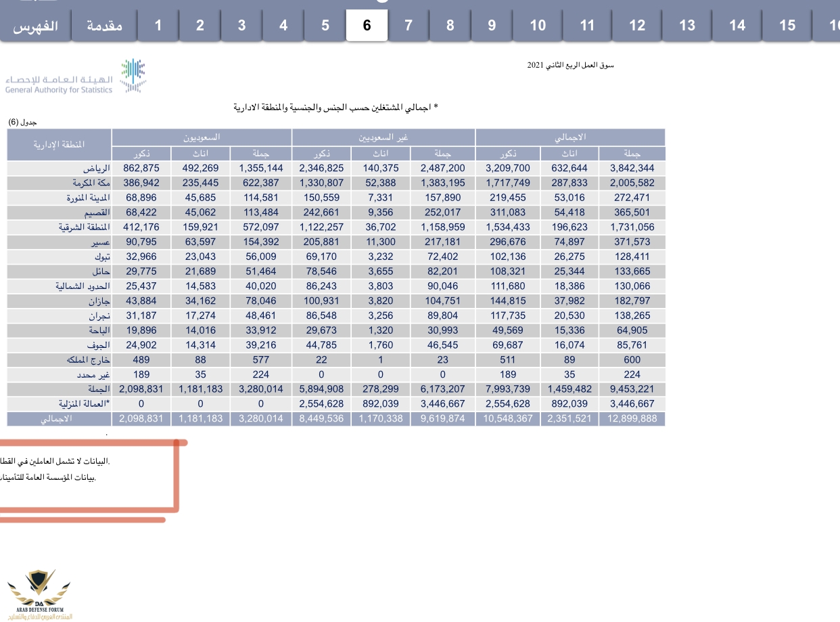Go to tab 11
The width and height of the screenshot is (840, 622).
[x=587, y=26]
